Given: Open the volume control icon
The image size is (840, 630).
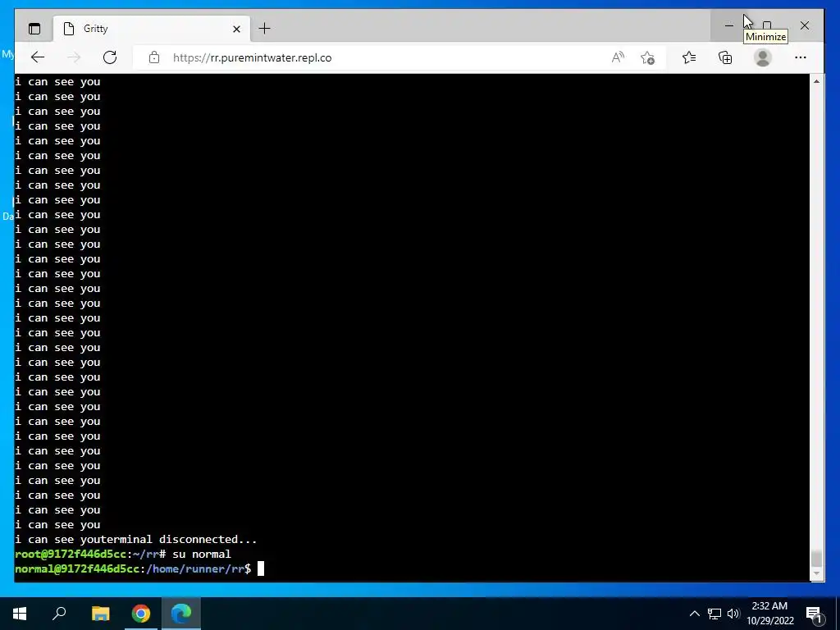Looking at the screenshot, I should pos(733,614).
